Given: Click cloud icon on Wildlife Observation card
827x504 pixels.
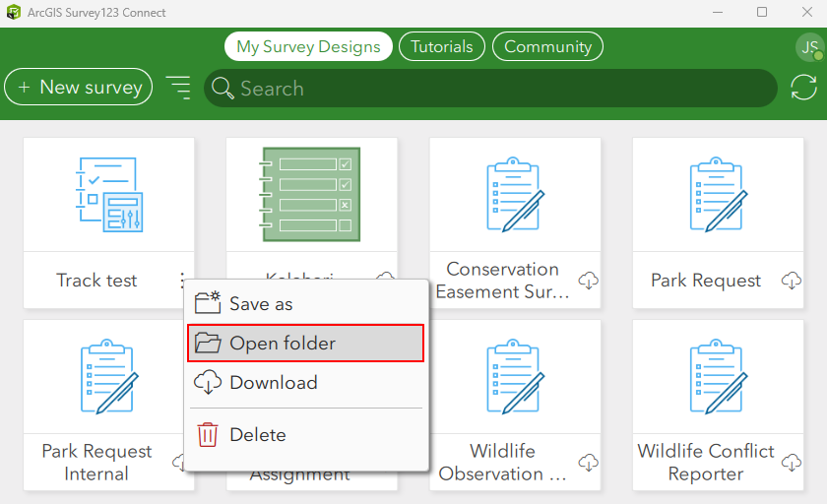Looking at the screenshot, I should click(589, 462).
